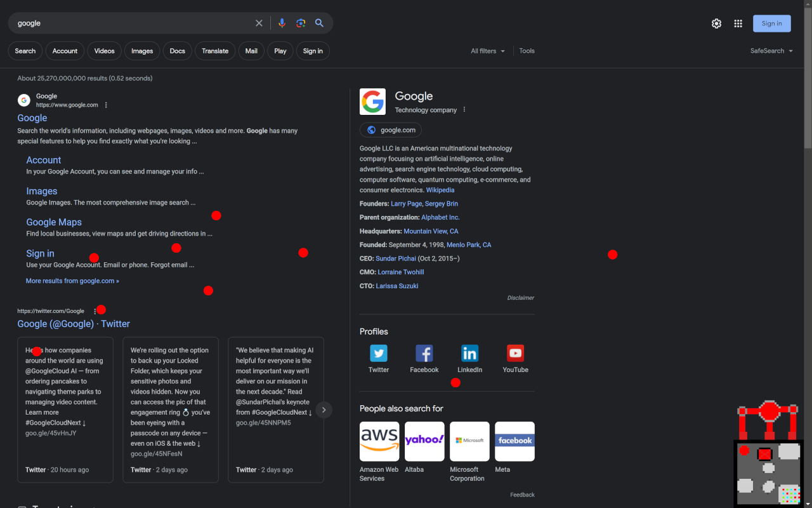Open Google Lens image search
The height and width of the screenshot is (508, 812).
tap(301, 23)
